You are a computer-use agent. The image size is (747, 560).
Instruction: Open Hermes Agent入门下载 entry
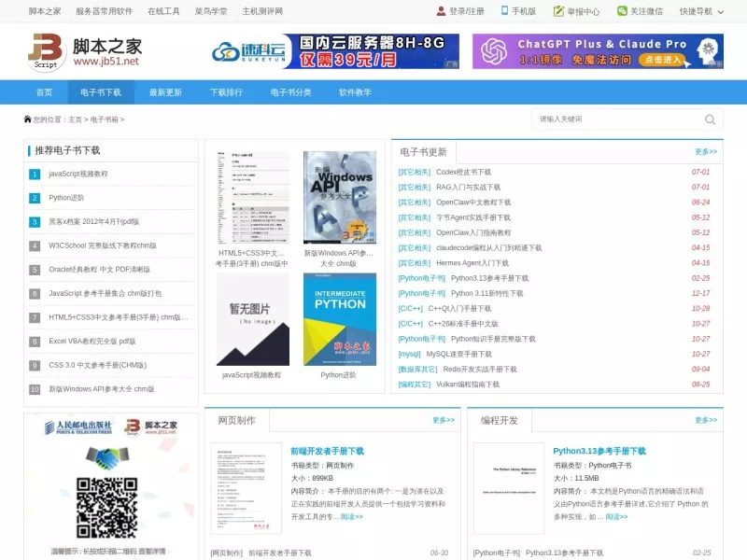(x=472, y=263)
